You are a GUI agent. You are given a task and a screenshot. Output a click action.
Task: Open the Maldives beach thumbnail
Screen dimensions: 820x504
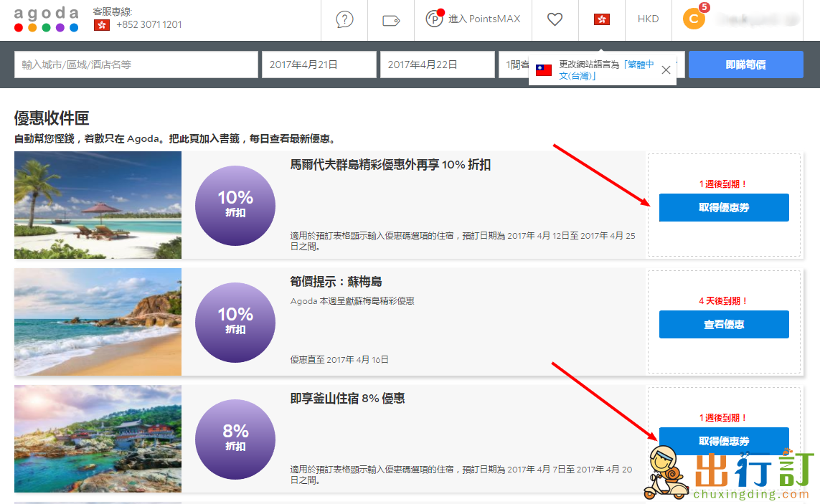[98, 205]
